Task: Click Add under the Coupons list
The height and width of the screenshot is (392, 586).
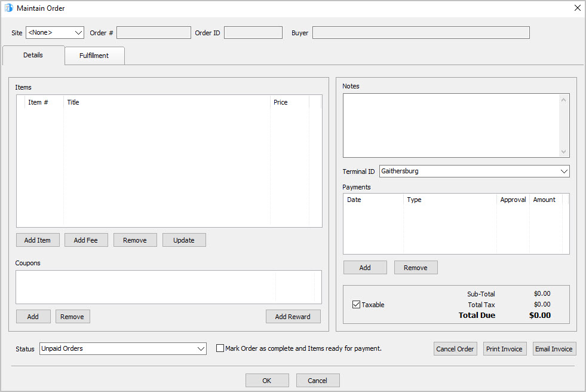Action: click(x=33, y=317)
